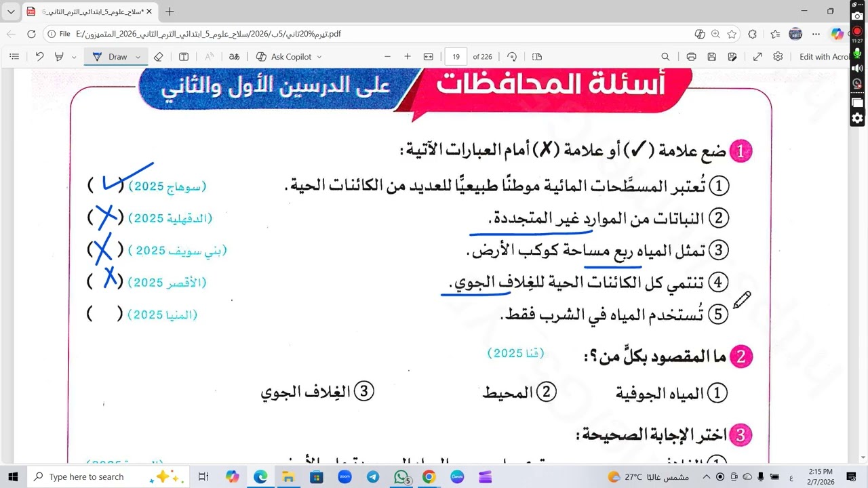
Task: Click the browser Back arrow
Action: point(12,34)
